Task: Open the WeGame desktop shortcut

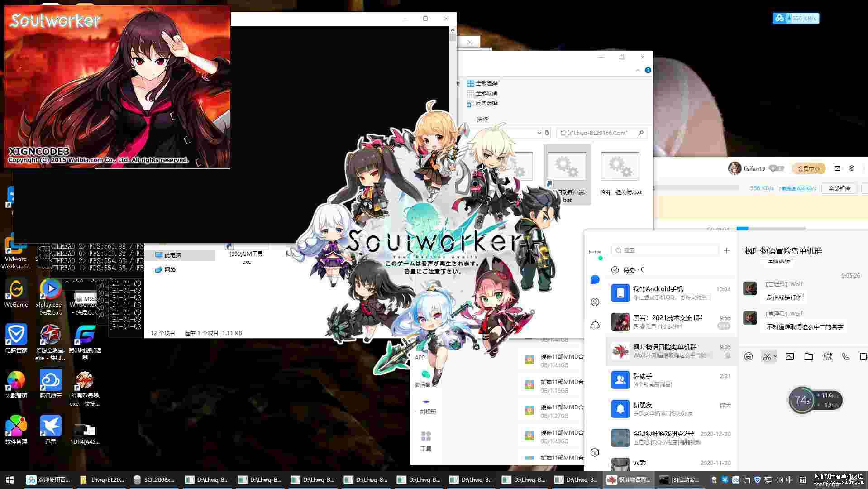Action: coord(16,294)
